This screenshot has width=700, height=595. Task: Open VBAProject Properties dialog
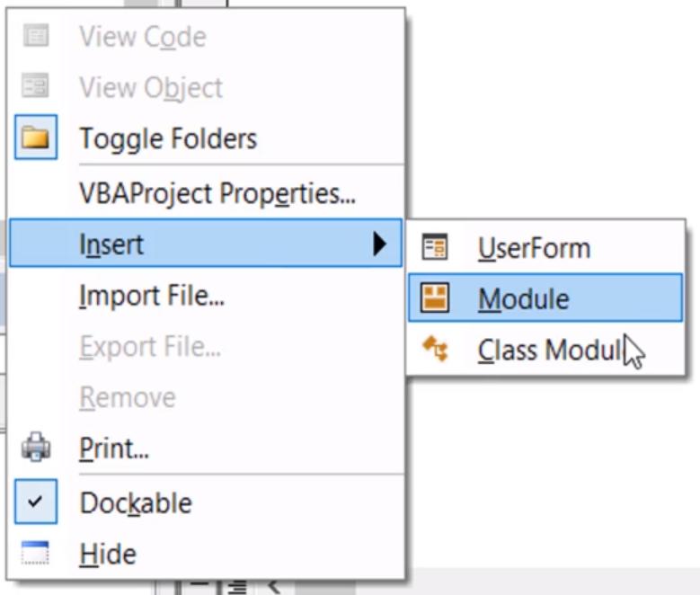pyautogui.click(x=217, y=192)
